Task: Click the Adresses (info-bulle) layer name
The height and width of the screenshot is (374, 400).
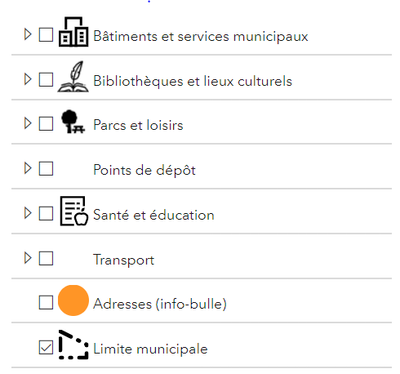Action: [160, 304]
